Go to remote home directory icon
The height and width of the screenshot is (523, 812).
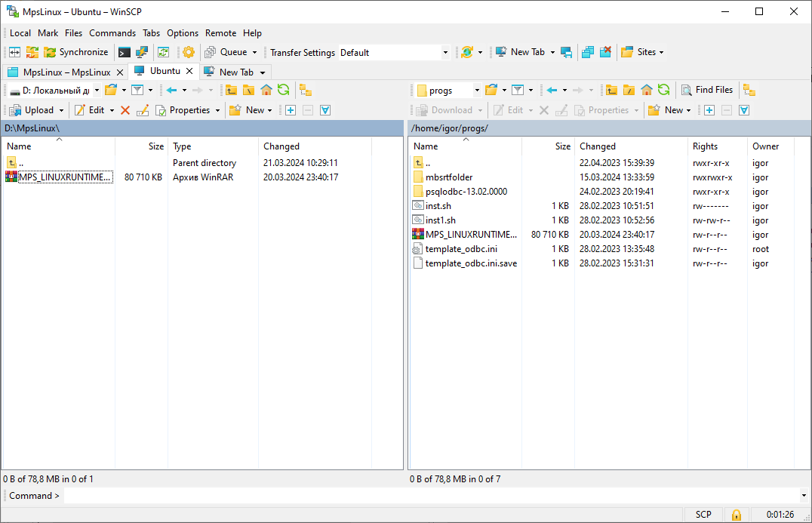[646, 90]
